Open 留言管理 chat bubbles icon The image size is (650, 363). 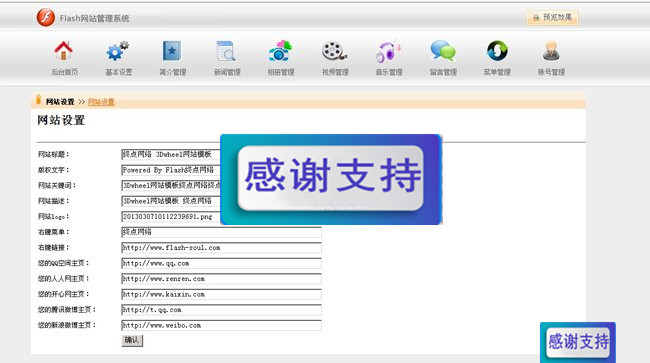(x=443, y=51)
